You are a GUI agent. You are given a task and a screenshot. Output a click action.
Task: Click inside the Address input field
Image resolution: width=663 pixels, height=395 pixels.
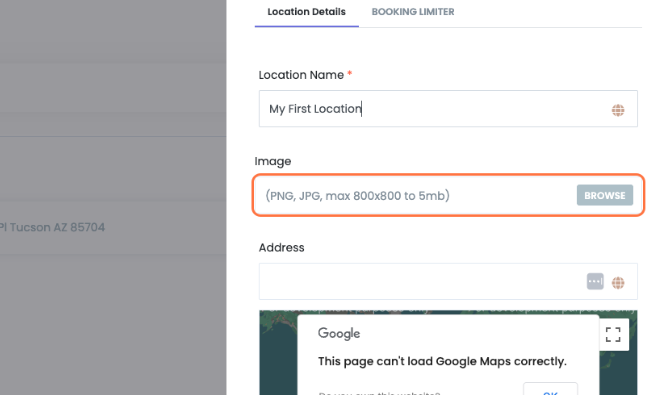coord(422,281)
